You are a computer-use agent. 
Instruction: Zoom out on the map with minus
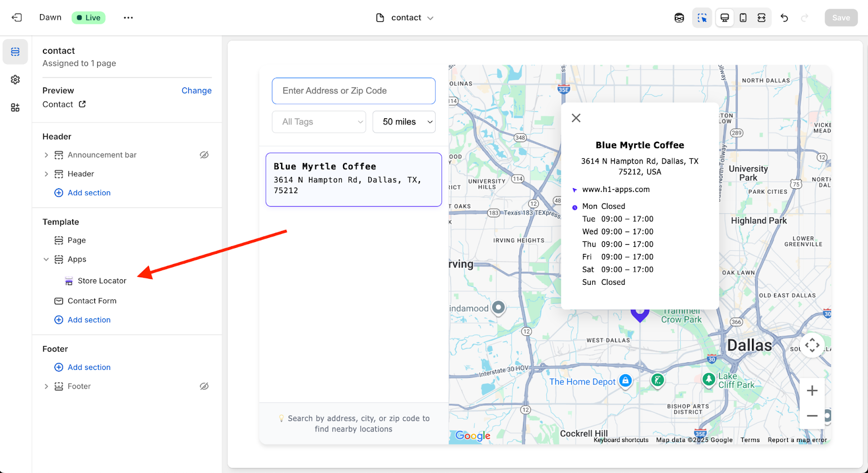click(812, 416)
